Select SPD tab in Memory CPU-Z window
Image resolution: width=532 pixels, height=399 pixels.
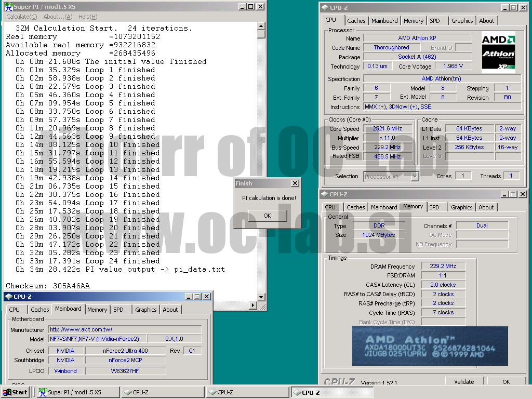(x=434, y=207)
